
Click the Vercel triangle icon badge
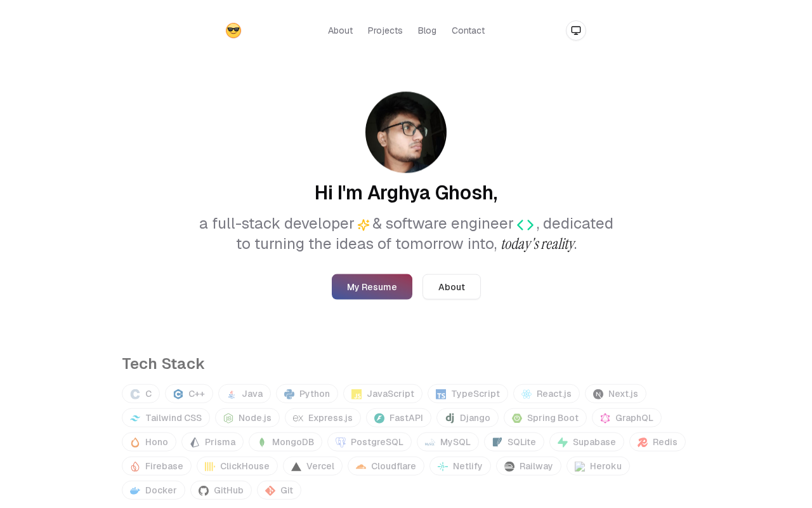313,466
